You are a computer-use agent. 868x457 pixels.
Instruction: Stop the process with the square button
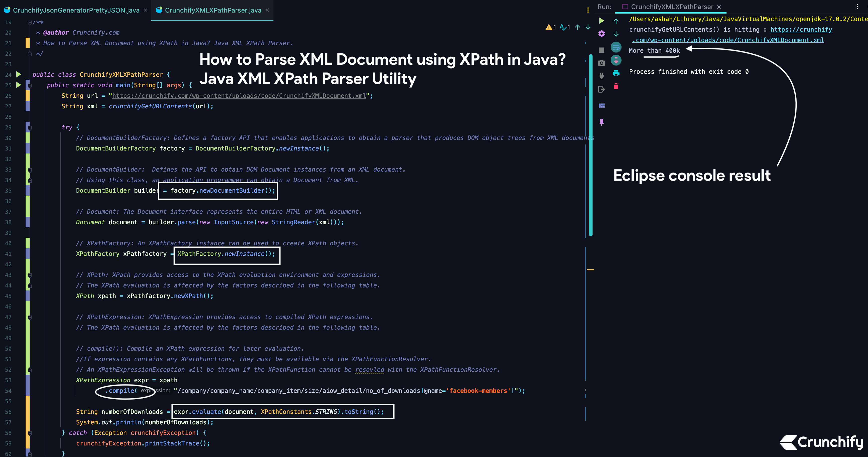click(602, 50)
